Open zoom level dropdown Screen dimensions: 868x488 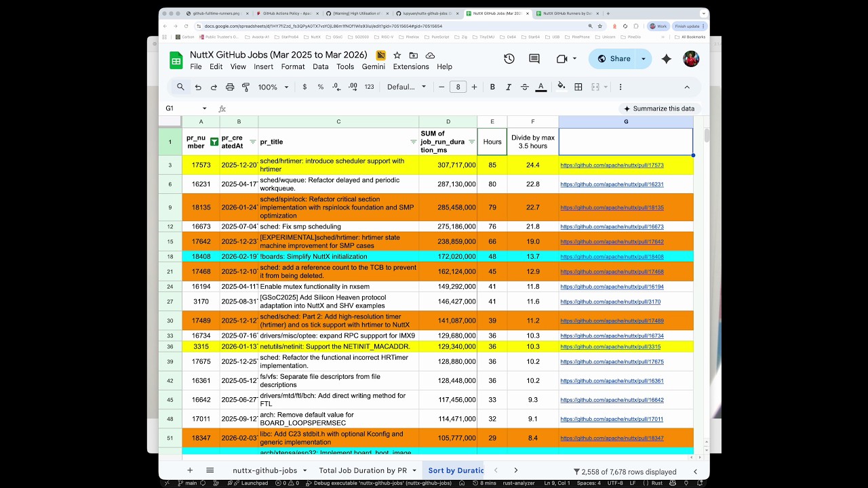(274, 87)
